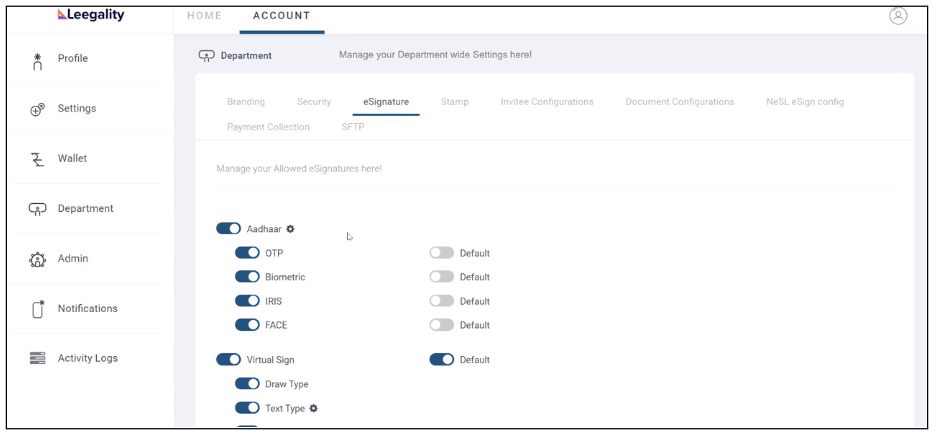Viewport: 936px width, 435px height.
Task: Open Settings in the sidebar
Action: click(x=77, y=109)
